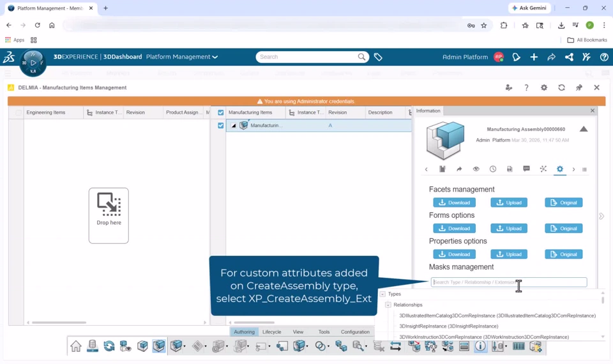Collapse the Information header with up triangle

pos(583,129)
